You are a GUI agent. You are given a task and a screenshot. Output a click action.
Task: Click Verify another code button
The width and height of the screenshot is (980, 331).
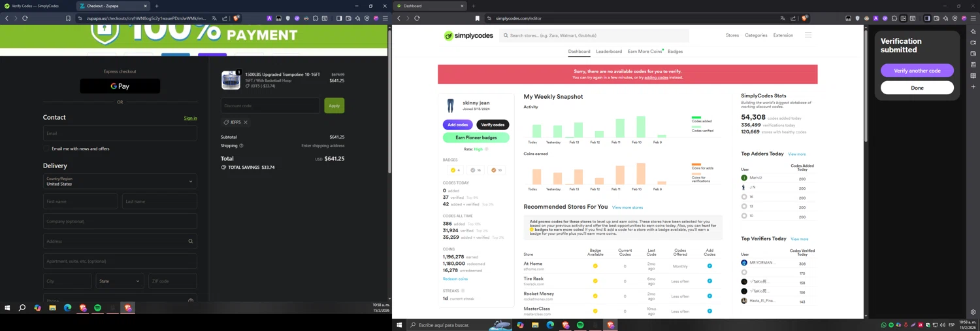917,71
